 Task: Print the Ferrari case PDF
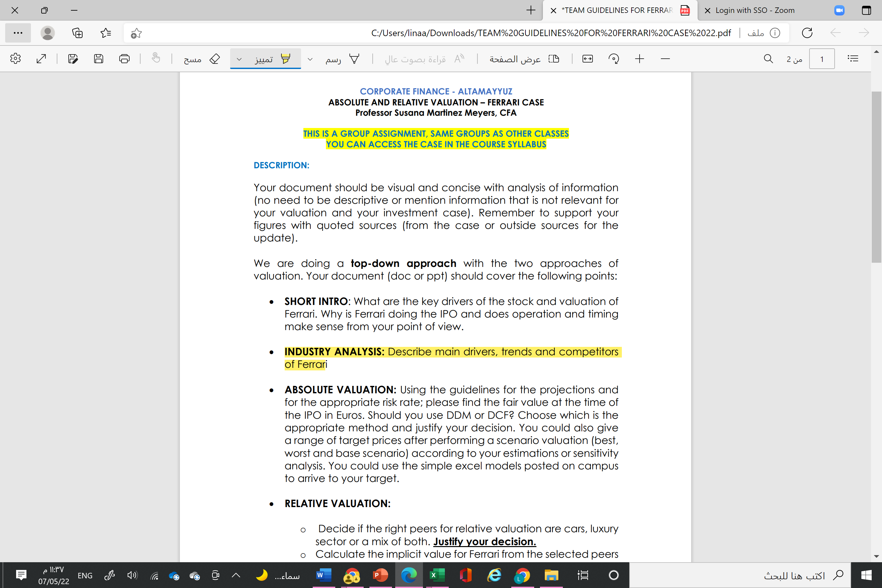[124, 58]
